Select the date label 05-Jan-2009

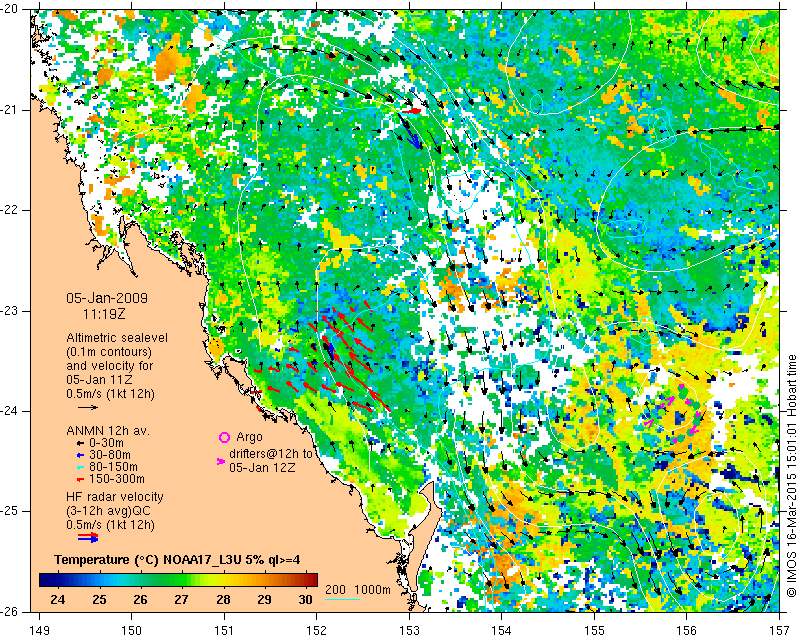click(x=107, y=298)
